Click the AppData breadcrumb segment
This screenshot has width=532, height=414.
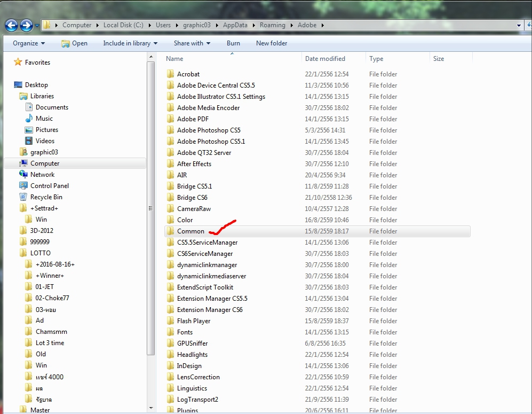pyautogui.click(x=235, y=25)
